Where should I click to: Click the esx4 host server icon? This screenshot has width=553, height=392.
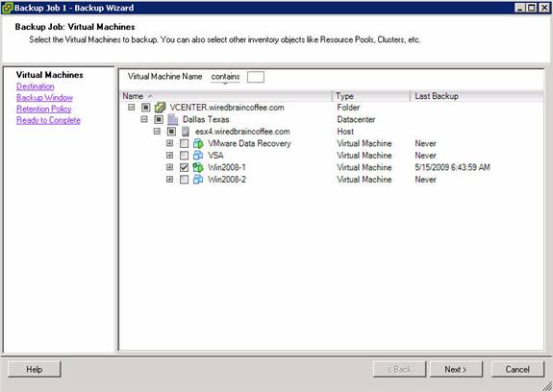[186, 132]
